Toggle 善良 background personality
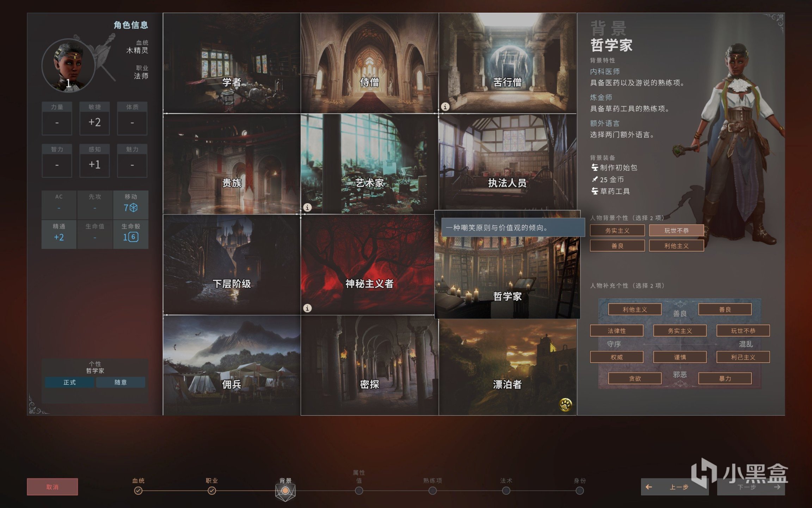 pyautogui.click(x=617, y=246)
